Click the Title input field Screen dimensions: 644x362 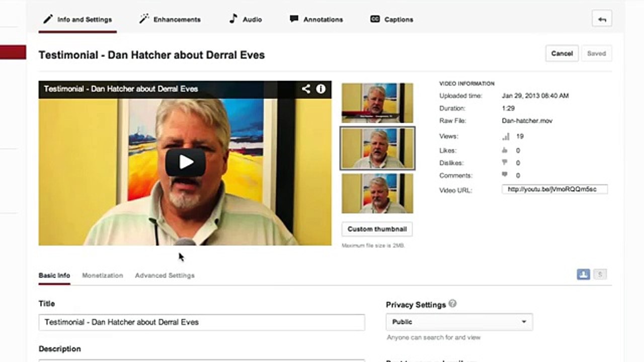(202, 322)
